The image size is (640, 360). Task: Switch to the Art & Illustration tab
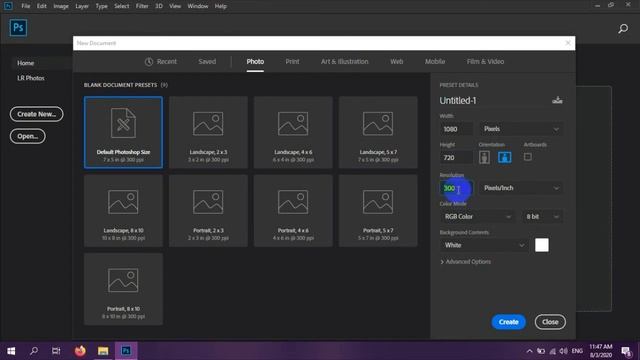pos(344,62)
